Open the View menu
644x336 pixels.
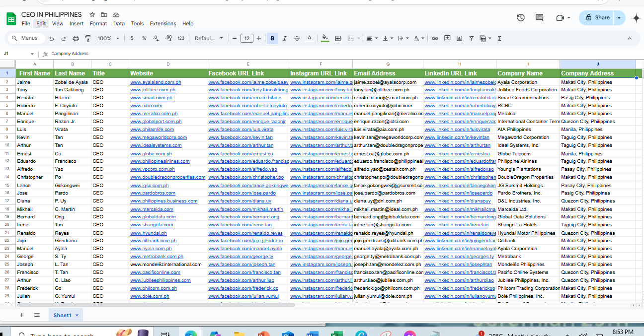(58, 23)
